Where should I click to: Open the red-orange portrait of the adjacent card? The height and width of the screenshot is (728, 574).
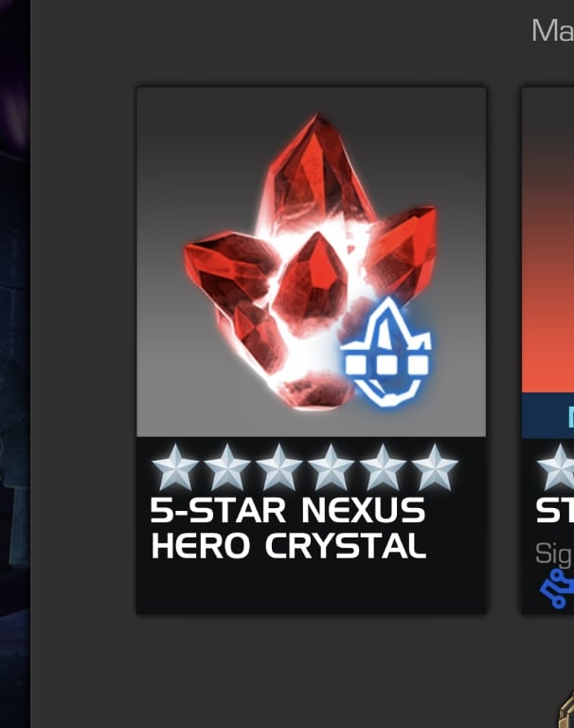click(x=548, y=240)
